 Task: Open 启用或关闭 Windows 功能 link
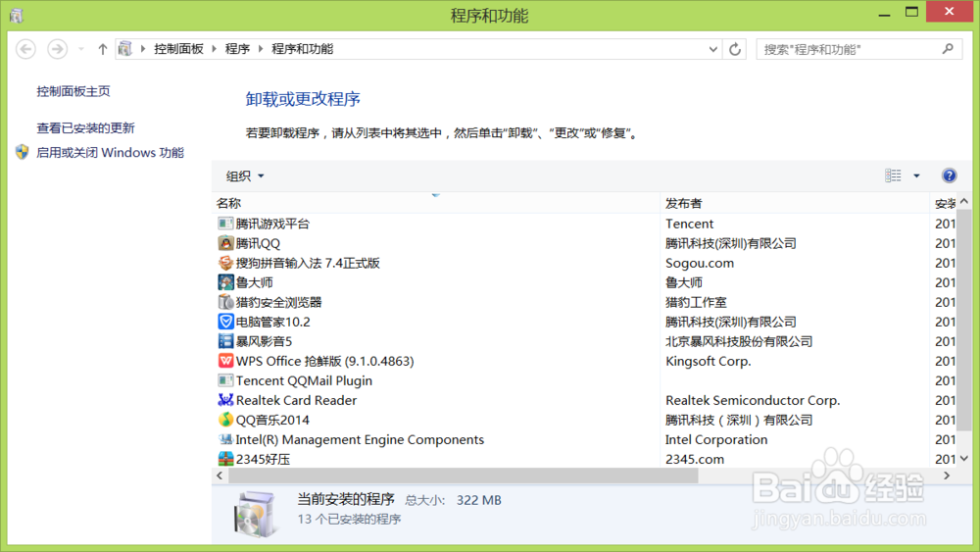pyautogui.click(x=110, y=153)
